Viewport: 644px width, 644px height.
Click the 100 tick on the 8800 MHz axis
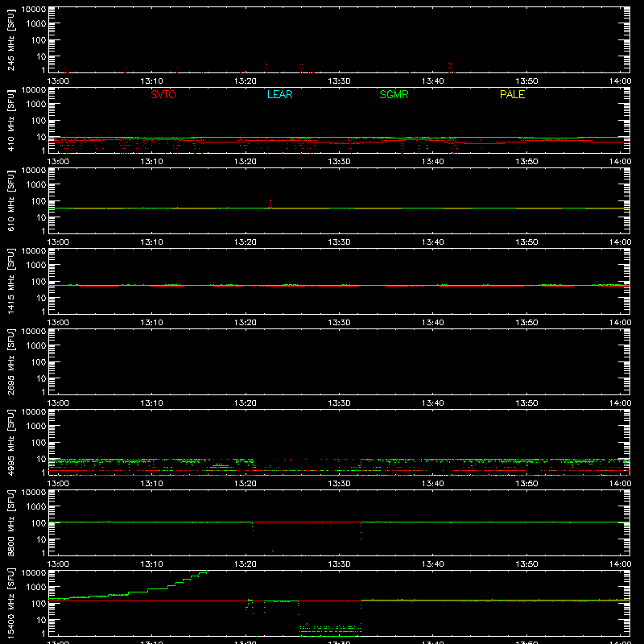coord(39,522)
